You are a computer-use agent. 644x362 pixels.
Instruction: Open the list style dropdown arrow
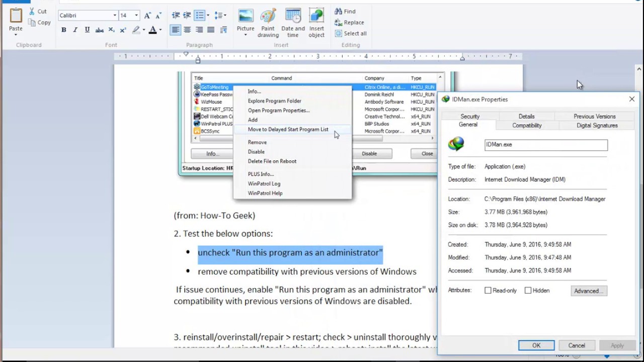click(x=208, y=16)
